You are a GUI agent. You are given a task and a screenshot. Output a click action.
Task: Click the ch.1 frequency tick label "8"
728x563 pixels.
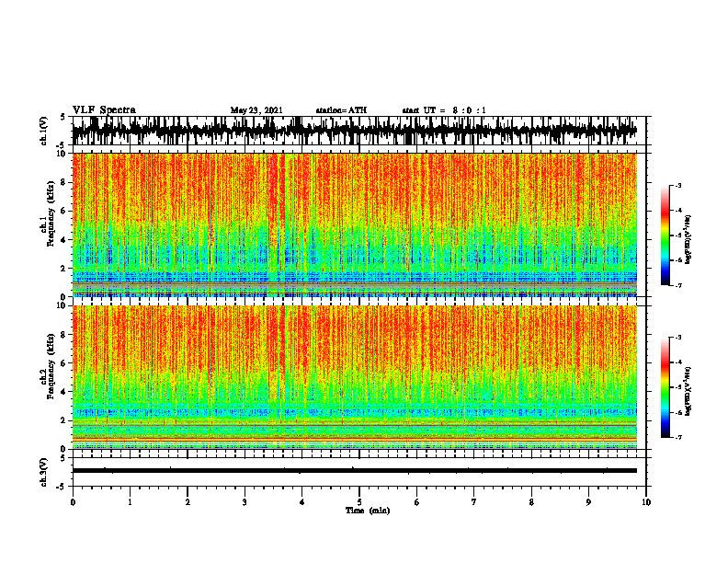[x=64, y=182]
